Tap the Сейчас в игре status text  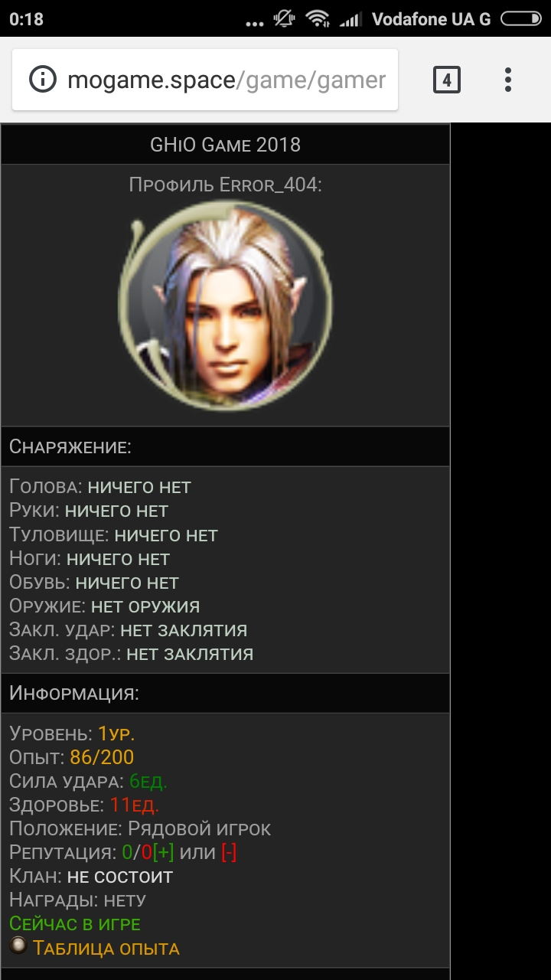[75, 924]
